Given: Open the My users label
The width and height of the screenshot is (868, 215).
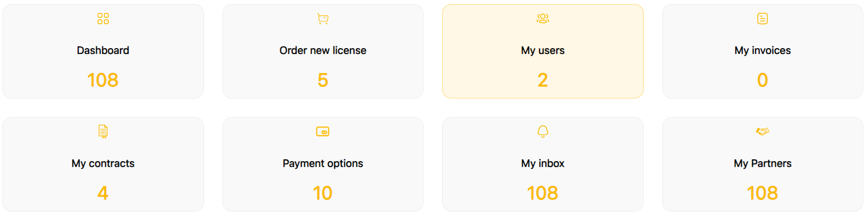Looking at the screenshot, I should tap(543, 50).
